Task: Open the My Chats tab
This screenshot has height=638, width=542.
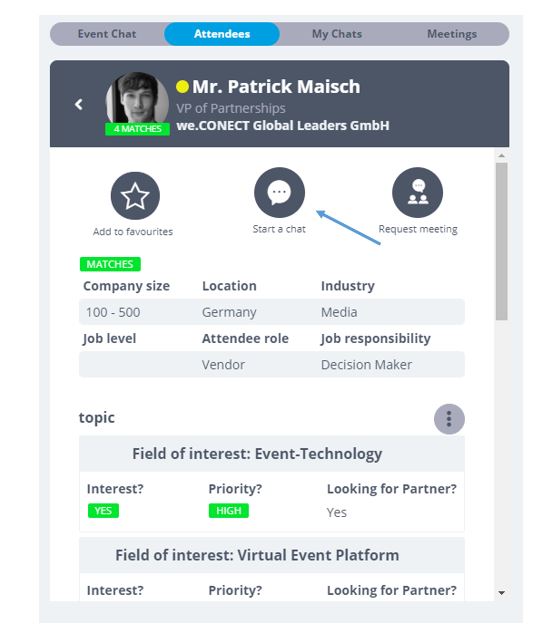Action: [337, 34]
